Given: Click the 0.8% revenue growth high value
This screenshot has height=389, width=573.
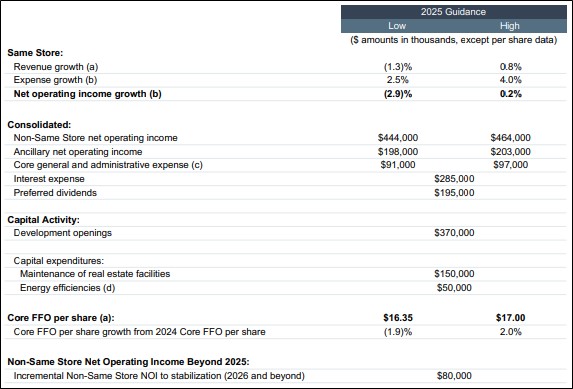Looking at the screenshot, I should pyautogui.click(x=511, y=67).
